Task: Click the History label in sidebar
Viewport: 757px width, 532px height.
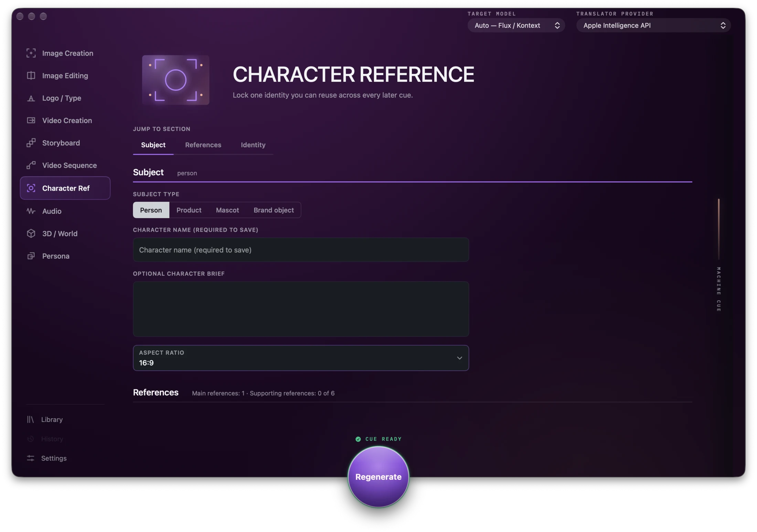Action: [x=52, y=439]
